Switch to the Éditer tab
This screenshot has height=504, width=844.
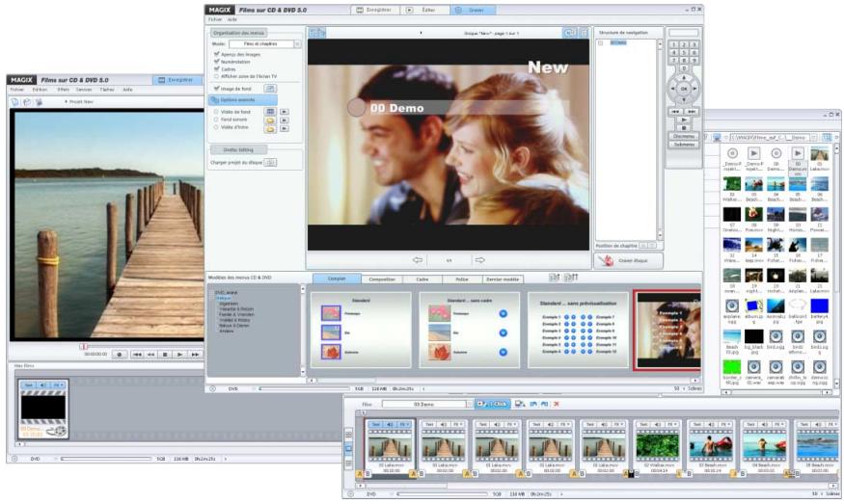coord(424,11)
